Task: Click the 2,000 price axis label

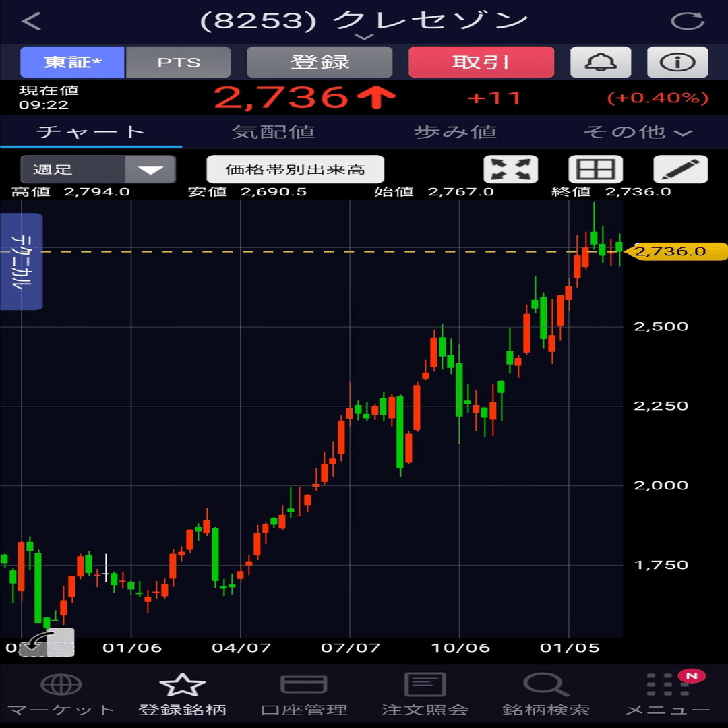Action: [661, 485]
